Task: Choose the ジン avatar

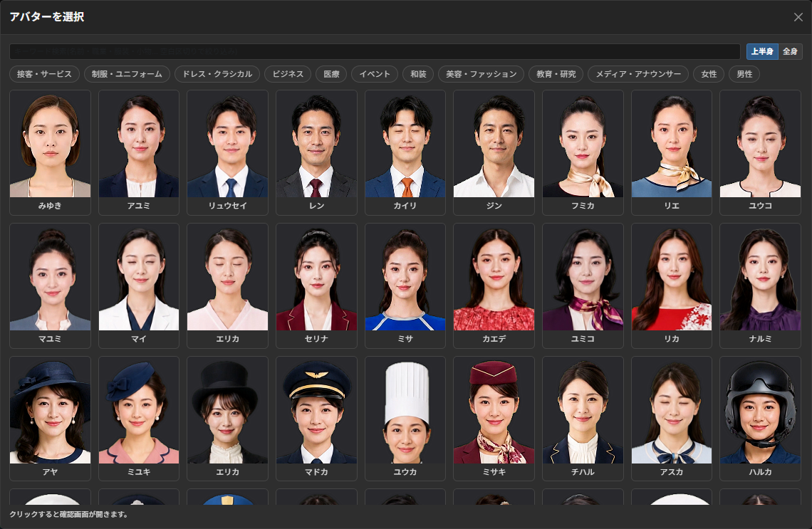Action: [494, 152]
